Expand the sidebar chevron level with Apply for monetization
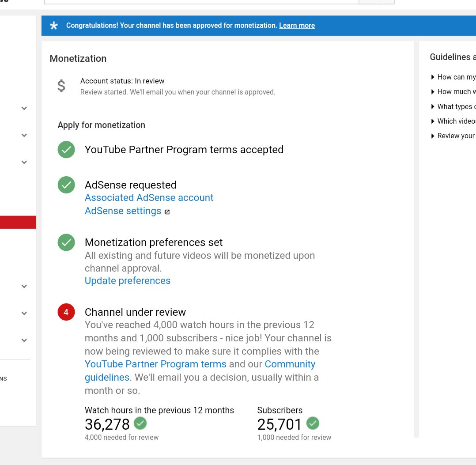This screenshot has height=465, width=476. pyautogui.click(x=24, y=136)
